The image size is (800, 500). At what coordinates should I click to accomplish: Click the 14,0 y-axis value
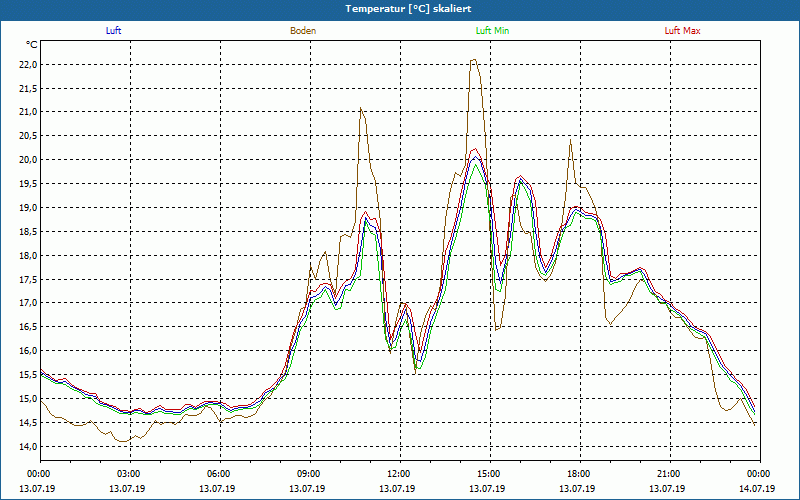coord(28,447)
